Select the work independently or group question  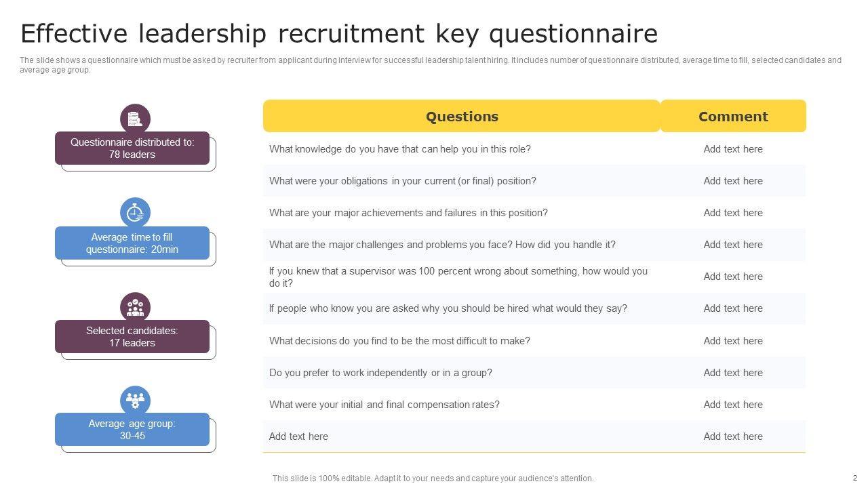coord(380,373)
